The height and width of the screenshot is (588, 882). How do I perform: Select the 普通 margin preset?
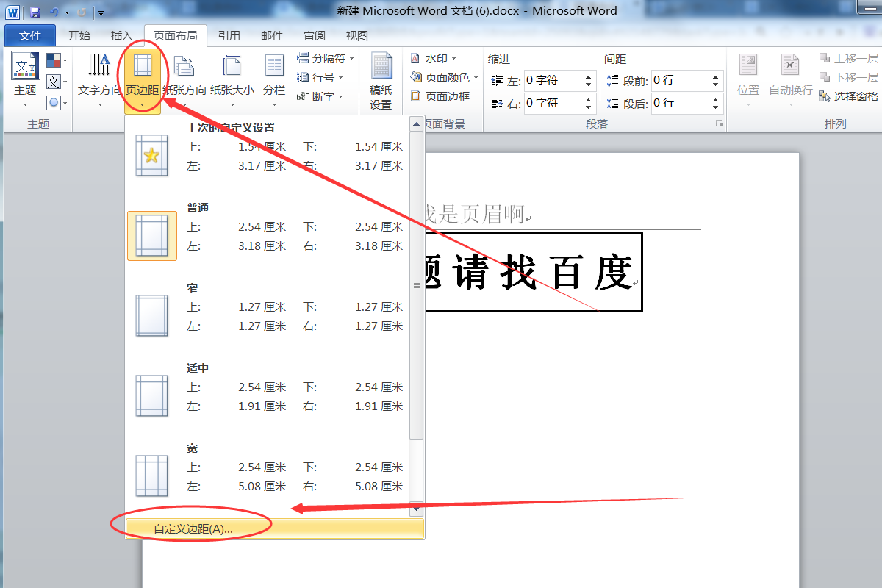pos(267,236)
